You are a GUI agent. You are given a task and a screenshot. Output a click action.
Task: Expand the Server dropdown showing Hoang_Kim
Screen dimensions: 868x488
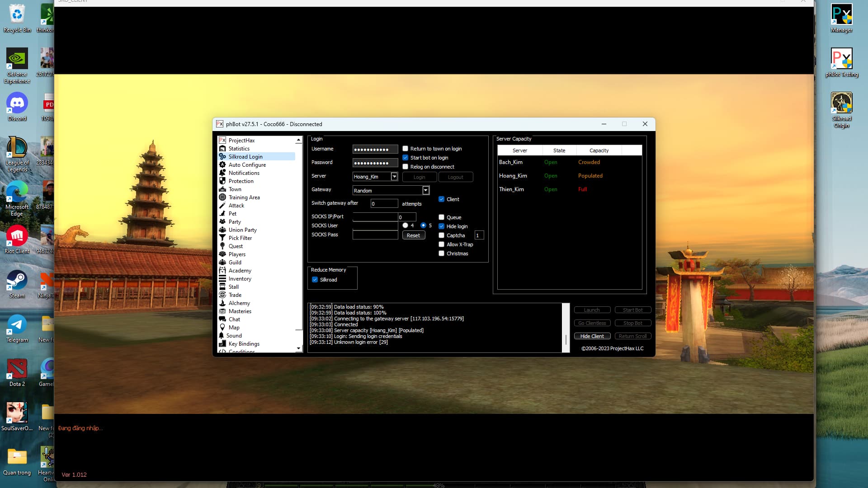tap(394, 177)
